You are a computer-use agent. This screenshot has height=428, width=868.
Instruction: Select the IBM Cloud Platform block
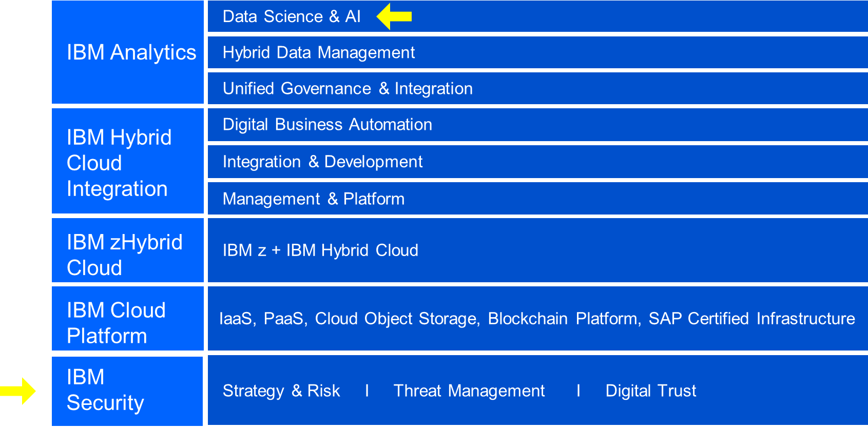tap(128, 319)
